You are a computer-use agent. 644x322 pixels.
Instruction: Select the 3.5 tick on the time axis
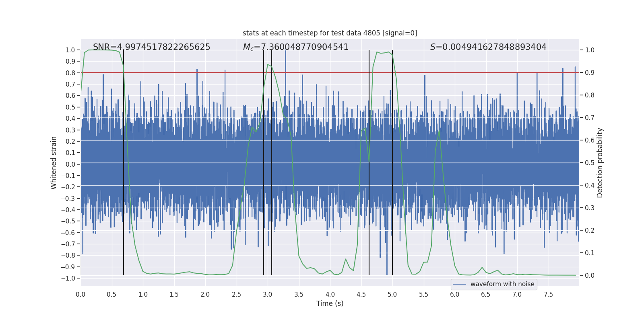pyautogui.click(x=299, y=294)
